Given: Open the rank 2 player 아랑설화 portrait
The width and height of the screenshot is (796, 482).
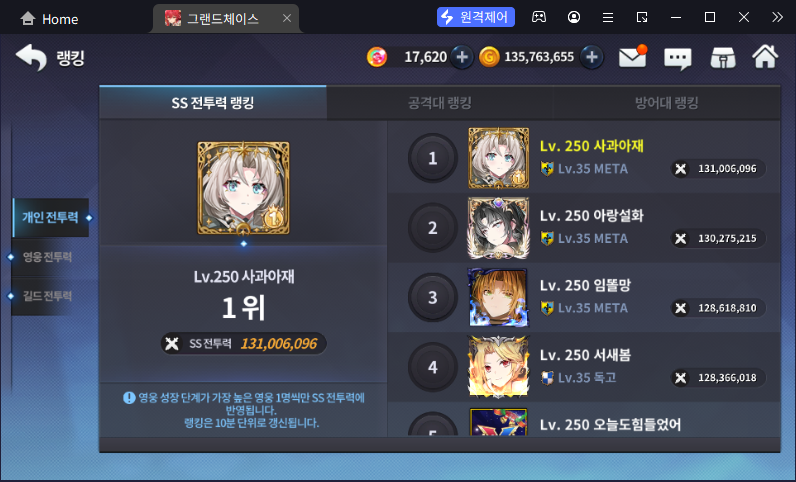Looking at the screenshot, I should point(498,228).
